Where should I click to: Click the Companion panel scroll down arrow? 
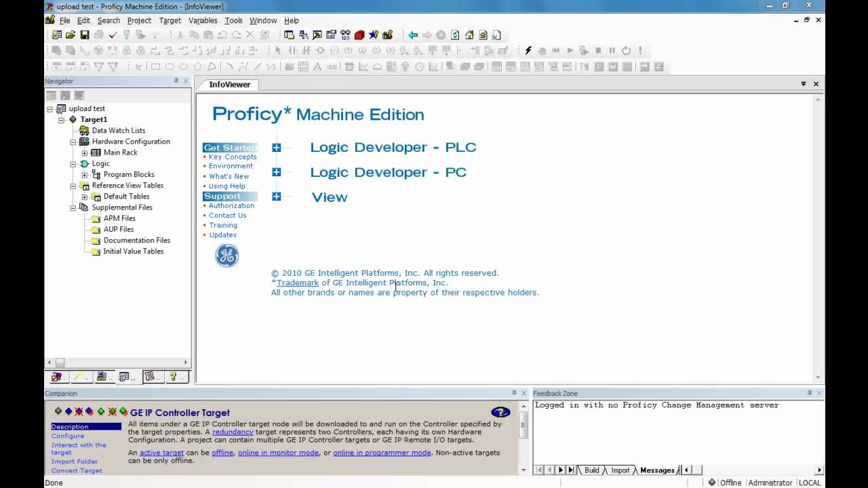tap(524, 470)
